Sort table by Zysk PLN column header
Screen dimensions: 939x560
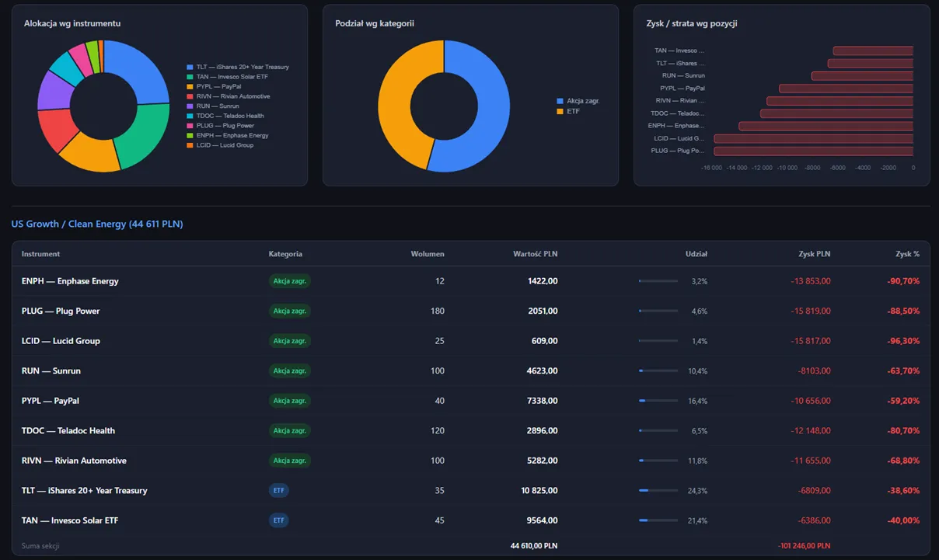point(815,254)
